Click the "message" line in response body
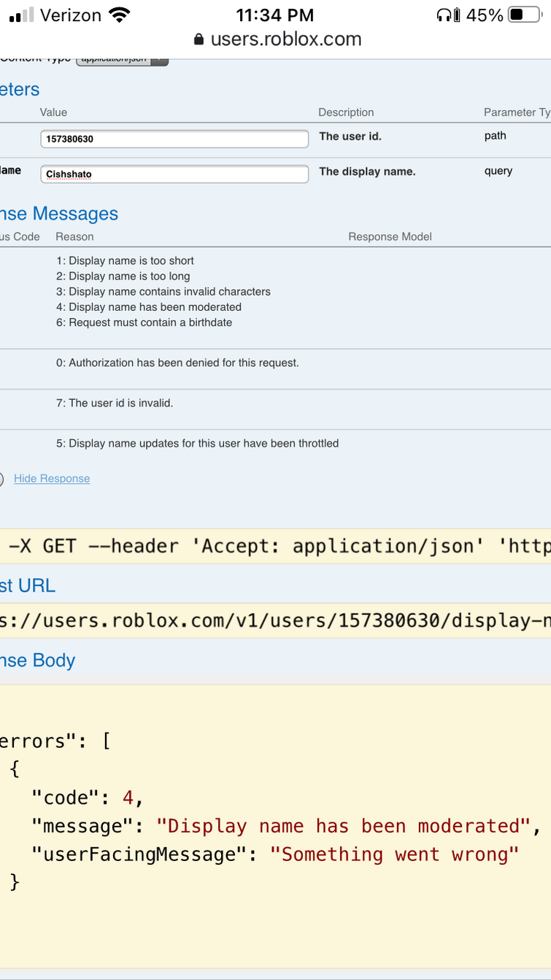This screenshot has height=980, width=551. pyautogui.click(x=286, y=826)
